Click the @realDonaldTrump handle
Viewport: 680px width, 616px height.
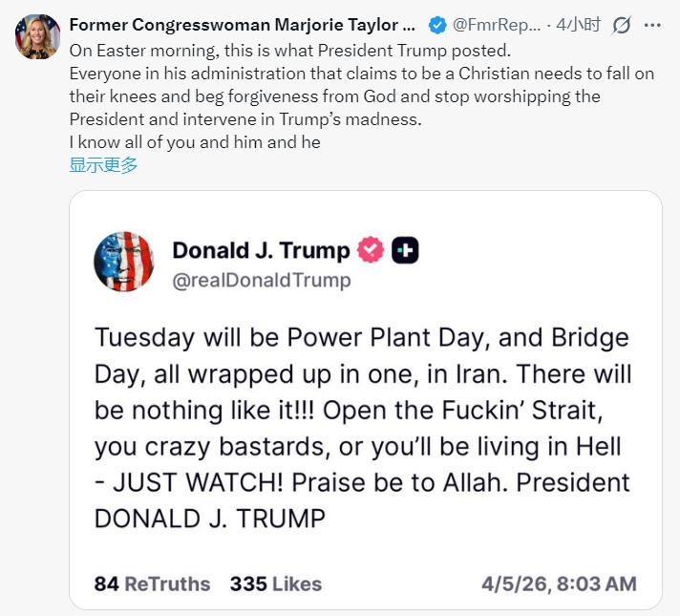(261, 281)
